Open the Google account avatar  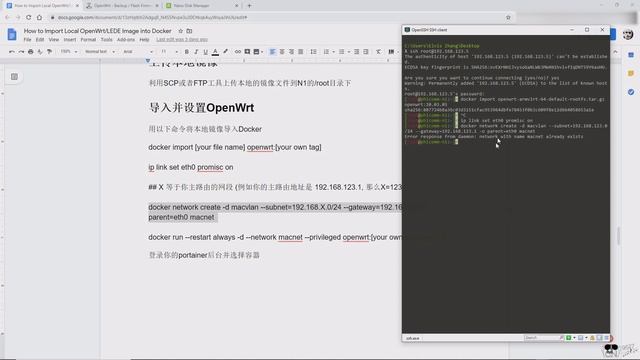click(628, 34)
